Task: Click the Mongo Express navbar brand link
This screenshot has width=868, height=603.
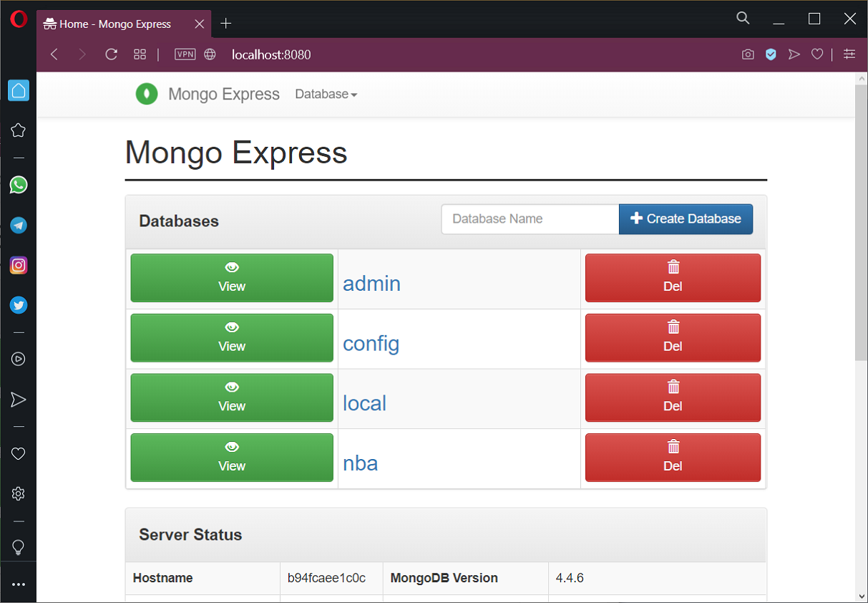Action: coord(224,94)
